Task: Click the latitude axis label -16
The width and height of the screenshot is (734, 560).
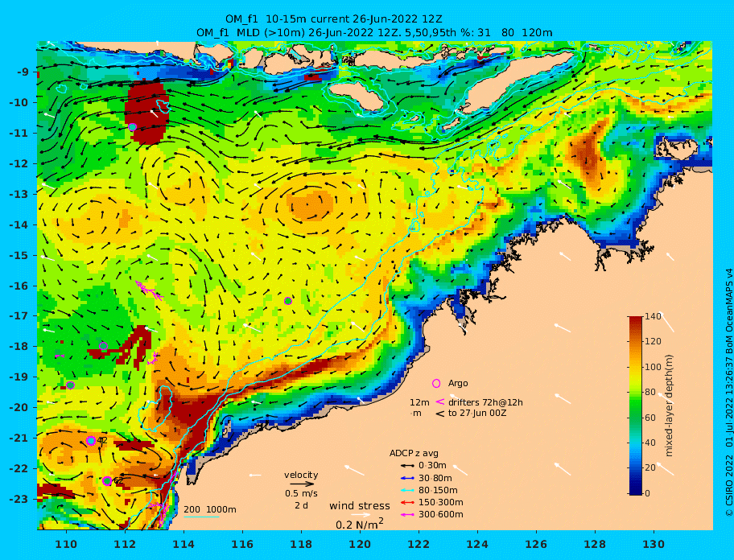Action: pos(19,286)
